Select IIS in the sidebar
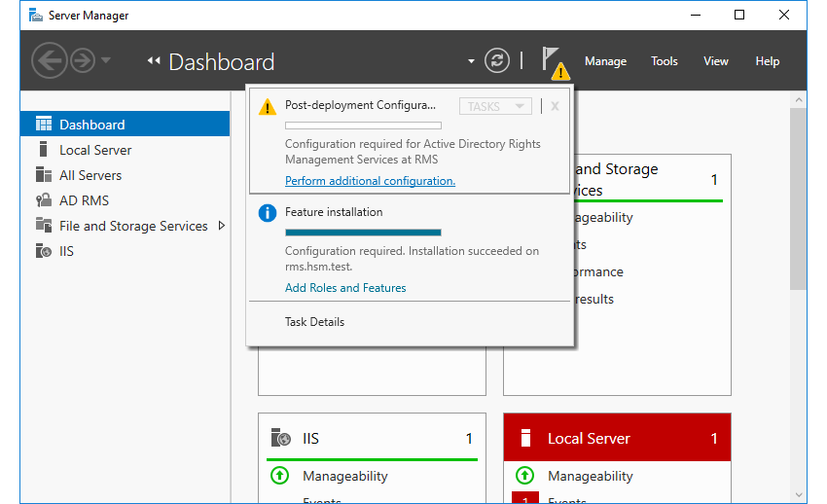Image resolution: width=827 pixels, height=504 pixels. [125, 251]
